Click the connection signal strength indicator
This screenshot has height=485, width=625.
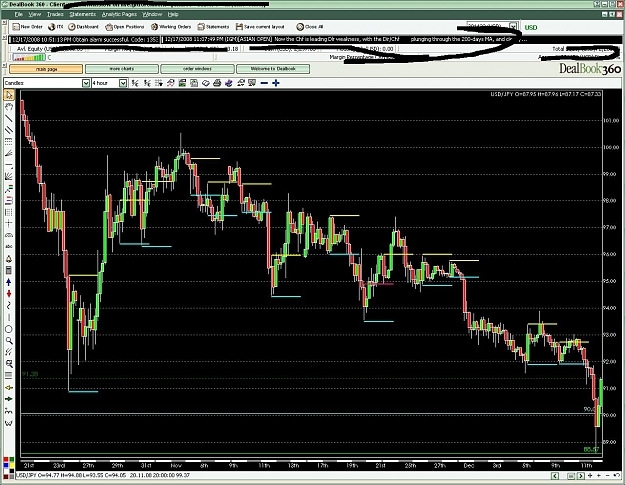point(29,58)
